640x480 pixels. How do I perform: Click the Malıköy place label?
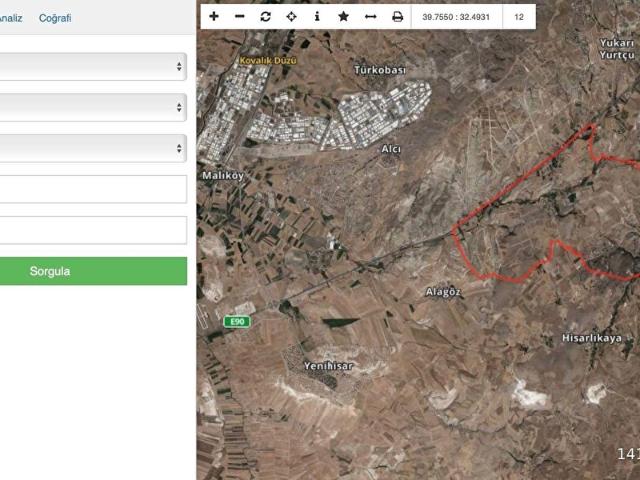click(x=223, y=176)
